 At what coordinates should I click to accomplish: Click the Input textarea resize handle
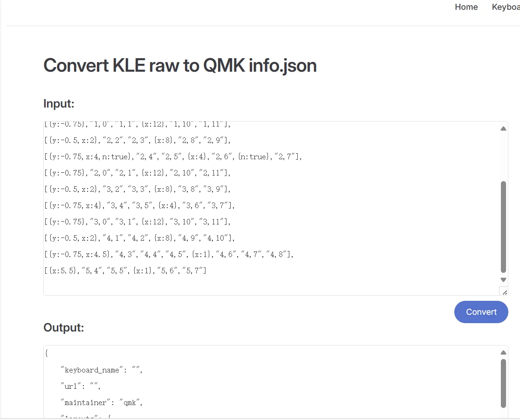504,291
